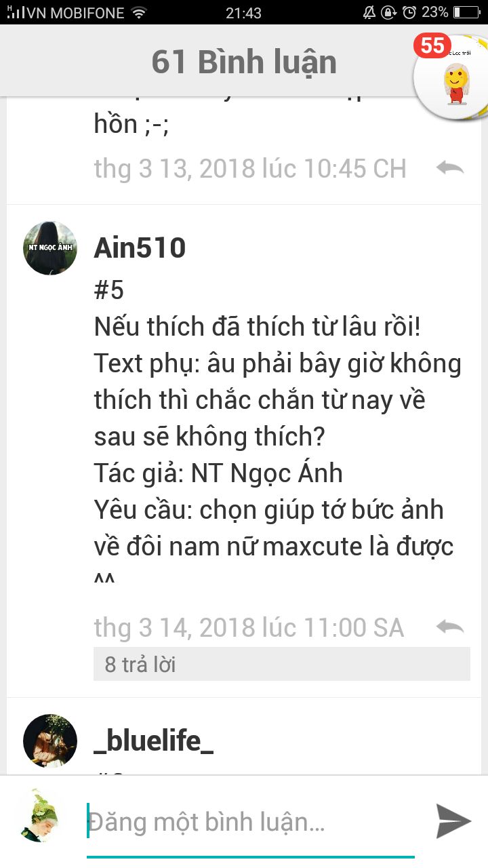Open the Ain510 username link

click(140, 248)
